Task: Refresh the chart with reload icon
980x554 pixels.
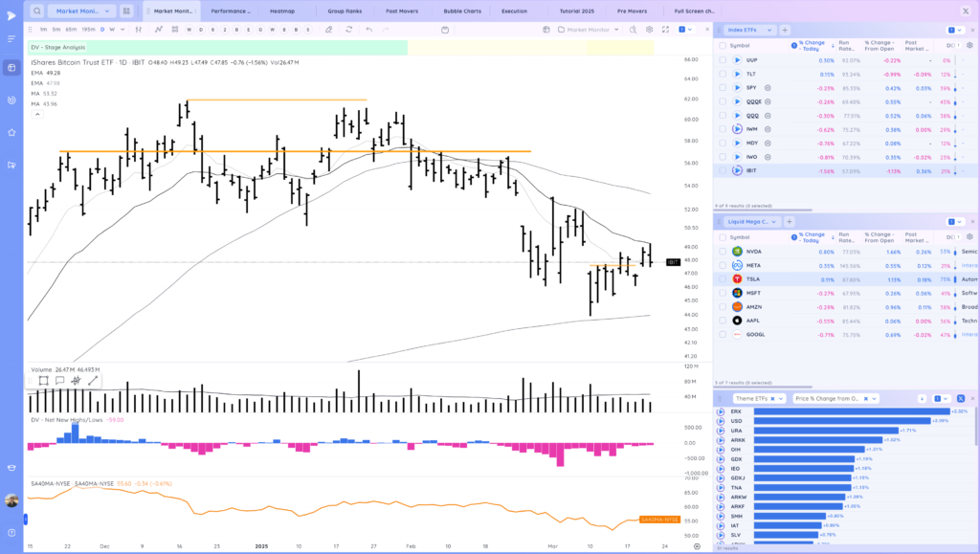Action: pos(348,30)
